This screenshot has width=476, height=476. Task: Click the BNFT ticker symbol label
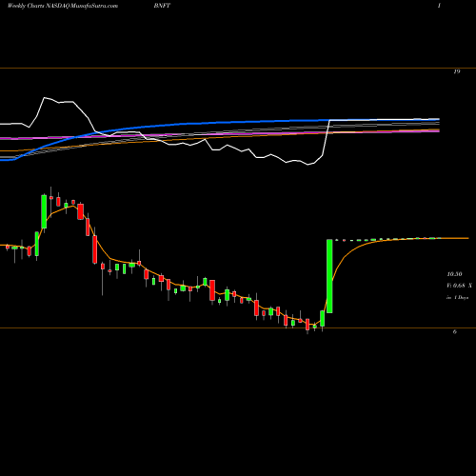coord(162,6)
